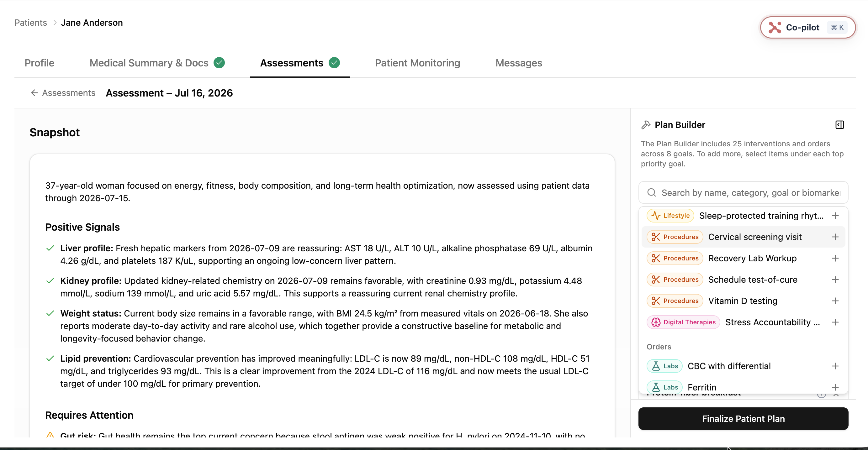Add Recovery Lab Workup procedure

pos(835,258)
